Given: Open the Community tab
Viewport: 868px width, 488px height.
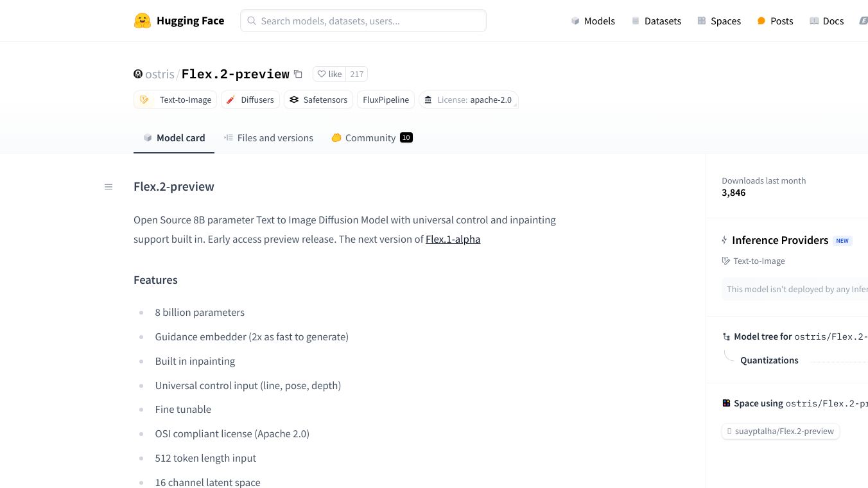Looking at the screenshot, I should [x=371, y=138].
